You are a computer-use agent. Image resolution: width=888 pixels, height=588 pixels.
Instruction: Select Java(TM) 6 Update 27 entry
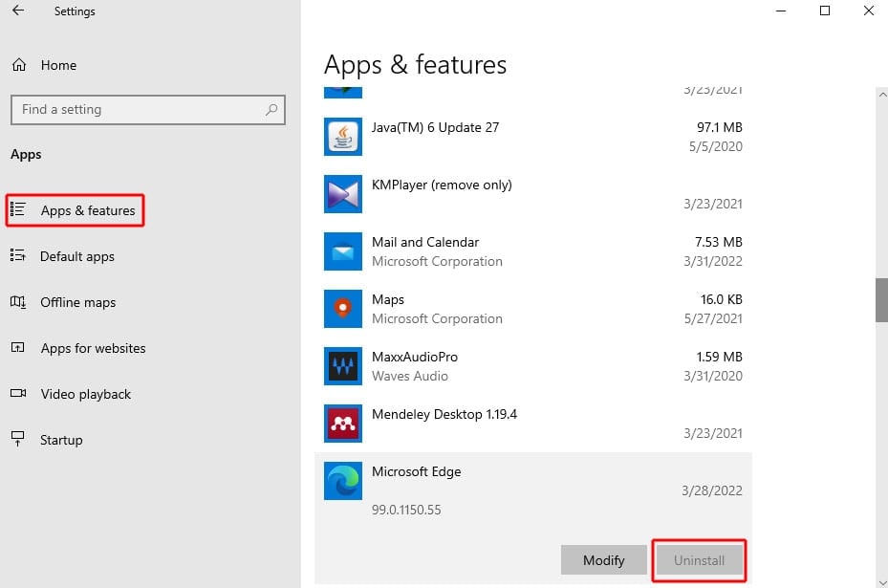533,137
